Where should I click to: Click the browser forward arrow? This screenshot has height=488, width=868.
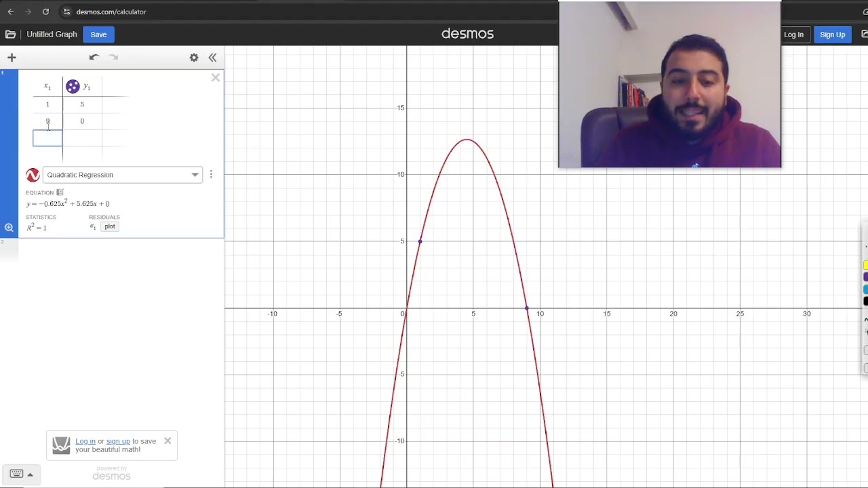point(28,12)
